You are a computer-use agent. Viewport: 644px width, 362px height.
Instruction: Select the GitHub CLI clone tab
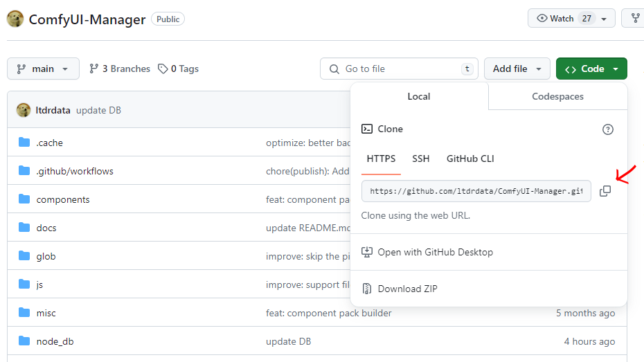point(470,159)
